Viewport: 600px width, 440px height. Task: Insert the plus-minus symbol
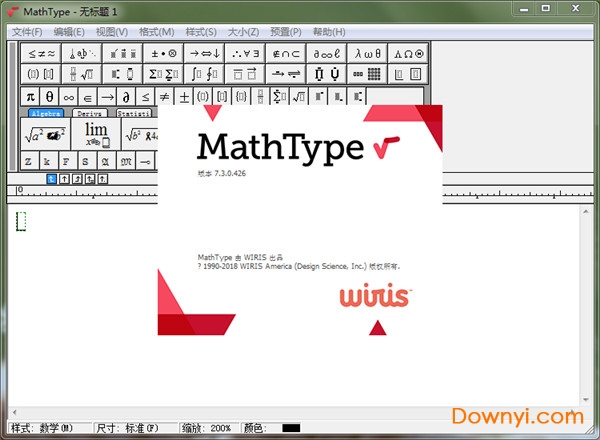(x=183, y=97)
